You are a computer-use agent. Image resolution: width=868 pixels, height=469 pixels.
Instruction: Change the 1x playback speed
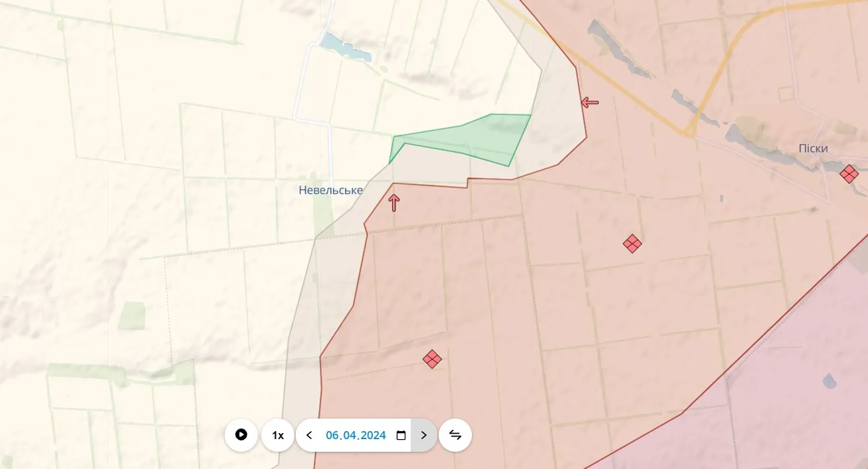pyautogui.click(x=278, y=435)
